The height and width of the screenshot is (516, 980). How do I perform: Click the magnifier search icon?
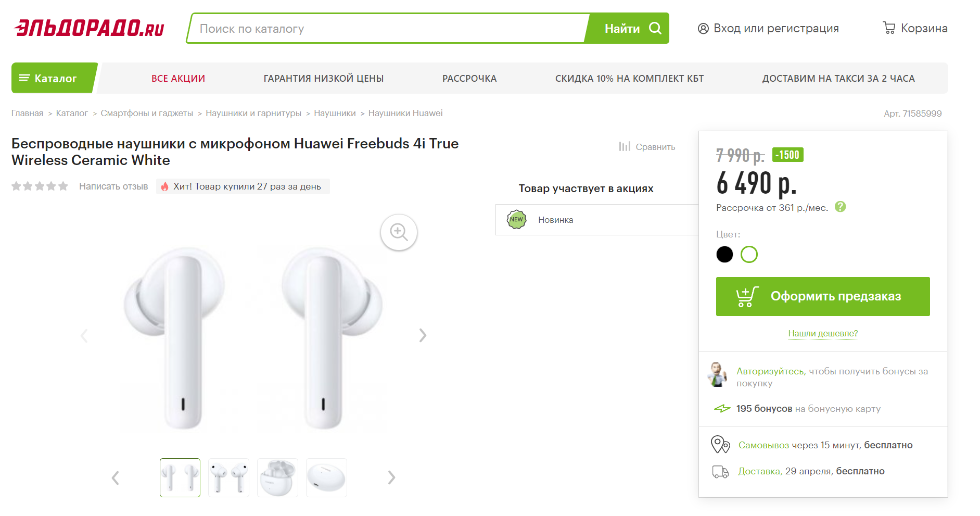655,28
